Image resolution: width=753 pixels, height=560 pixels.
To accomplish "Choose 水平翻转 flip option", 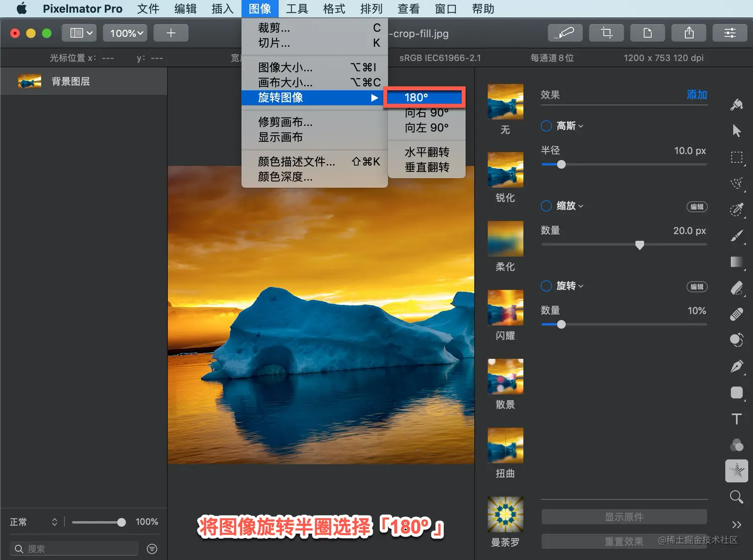I will 426,152.
